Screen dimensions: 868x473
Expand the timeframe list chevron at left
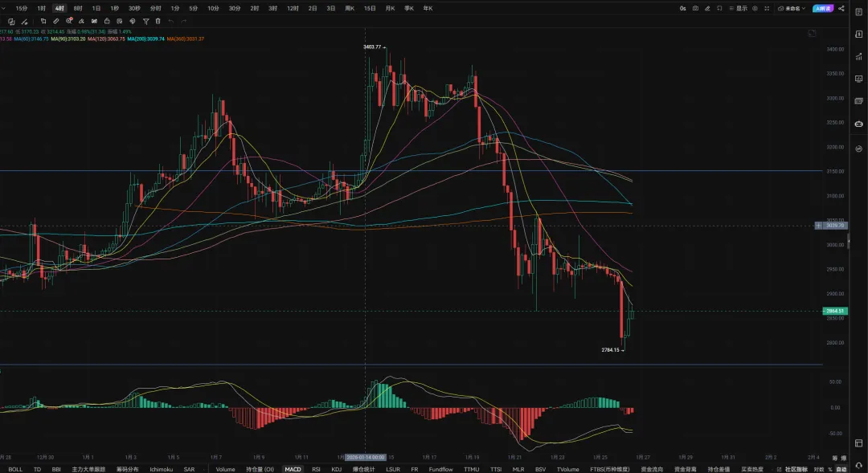4,8
